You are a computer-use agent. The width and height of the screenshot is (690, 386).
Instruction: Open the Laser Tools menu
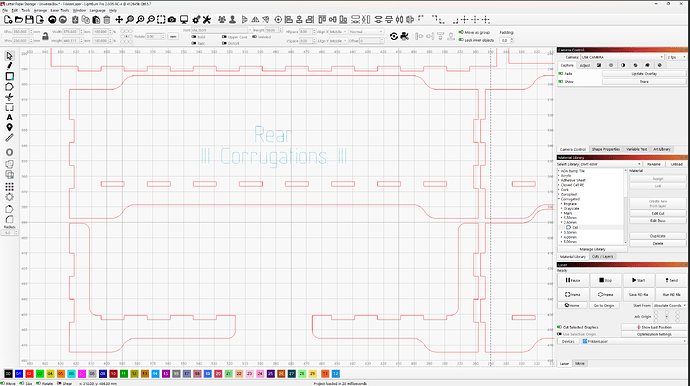click(59, 10)
